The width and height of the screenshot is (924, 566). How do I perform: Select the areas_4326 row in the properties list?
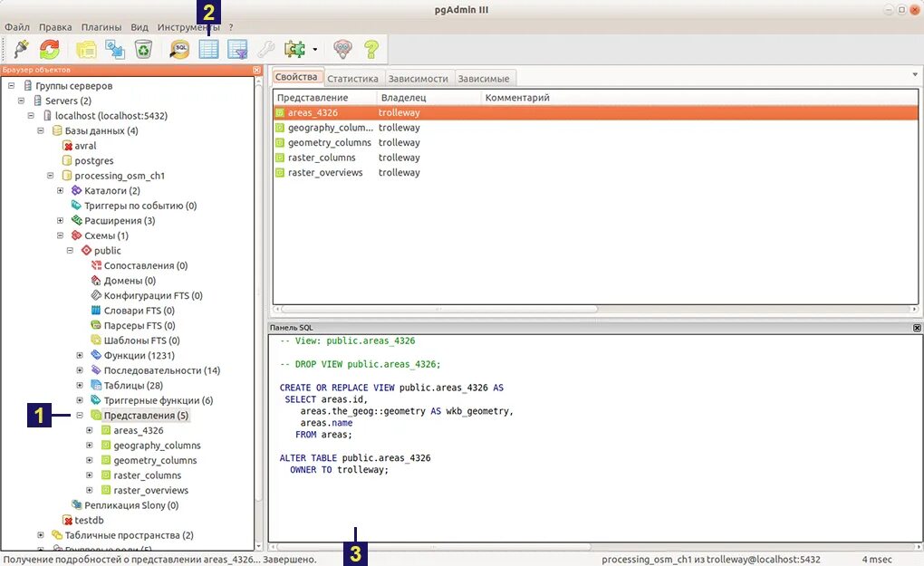coord(595,112)
